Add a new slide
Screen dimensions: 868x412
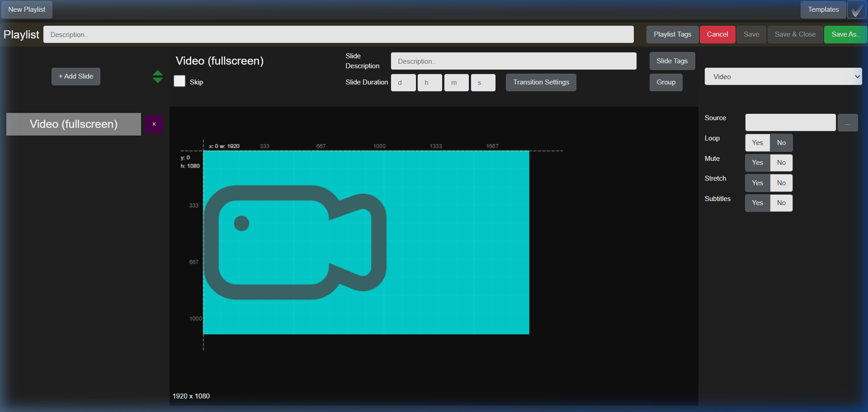point(76,76)
